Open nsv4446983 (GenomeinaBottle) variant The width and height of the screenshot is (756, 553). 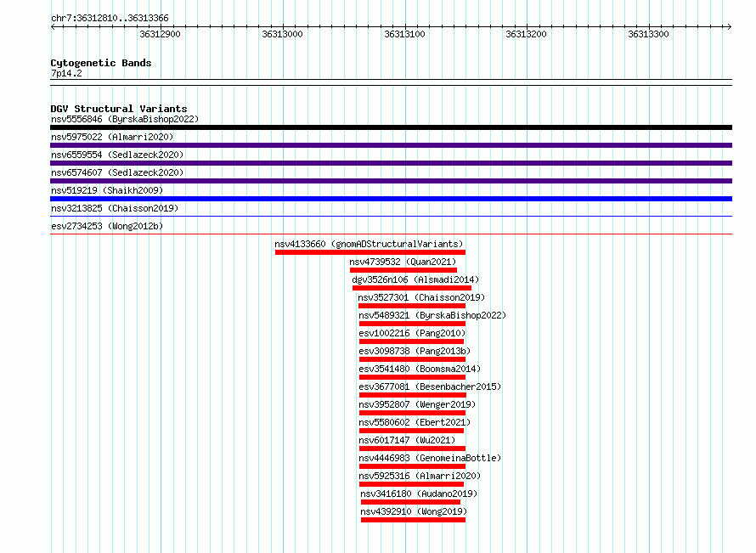430,458
